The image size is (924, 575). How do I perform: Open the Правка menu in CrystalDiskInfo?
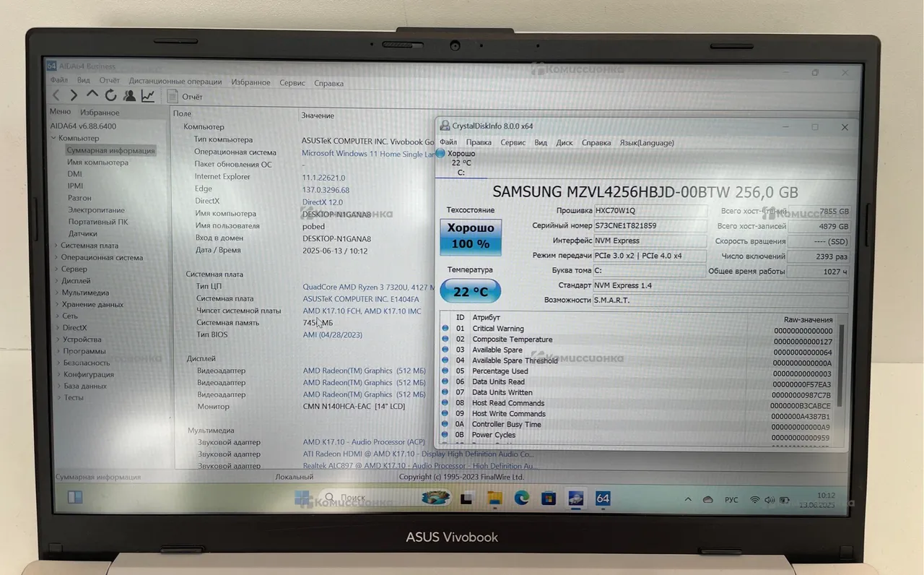(479, 142)
